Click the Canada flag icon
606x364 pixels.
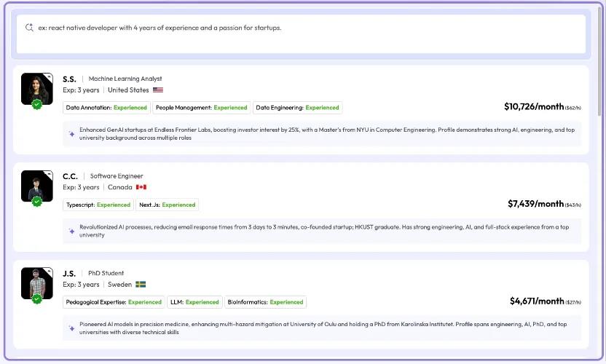point(141,187)
